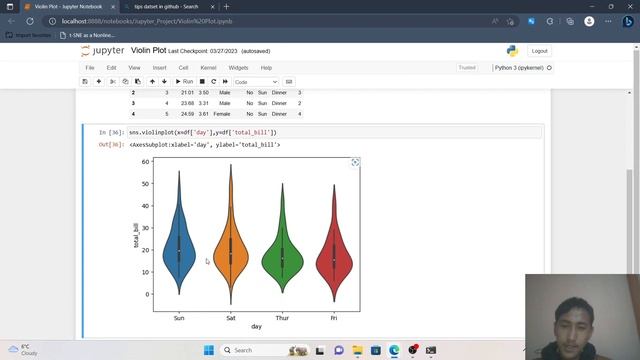640x360 pixels.
Task: Insert a cell below using the plus icon
Action: coord(99,82)
